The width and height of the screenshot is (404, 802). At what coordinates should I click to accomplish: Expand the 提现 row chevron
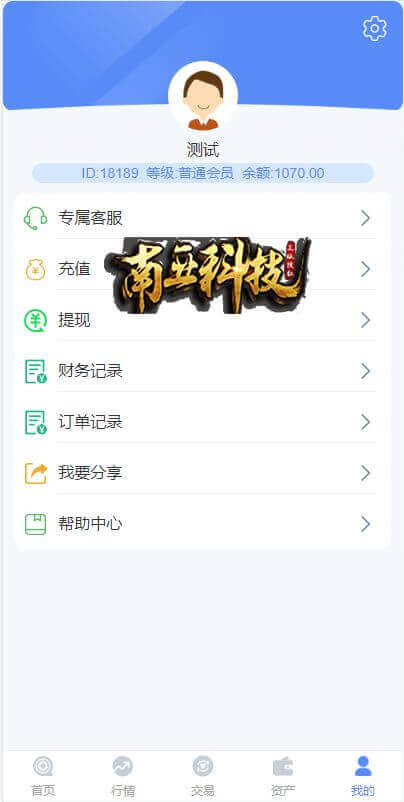pos(365,320)
